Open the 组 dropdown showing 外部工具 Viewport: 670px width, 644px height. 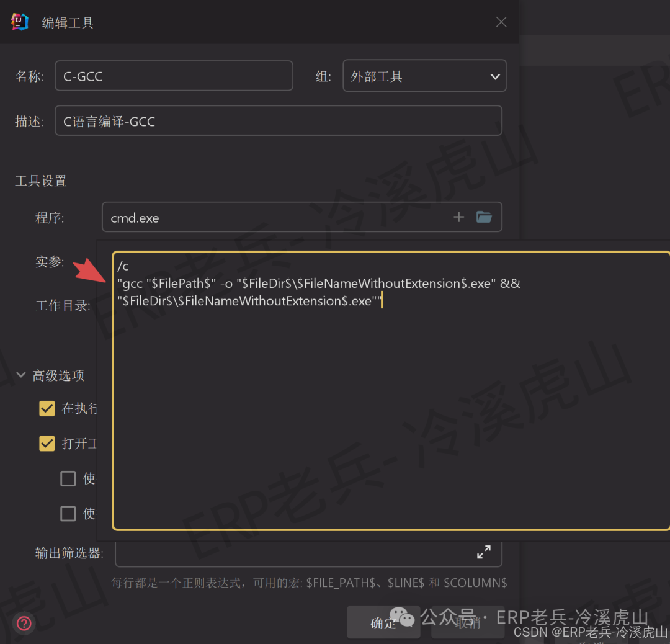click(x=424, y=76)
